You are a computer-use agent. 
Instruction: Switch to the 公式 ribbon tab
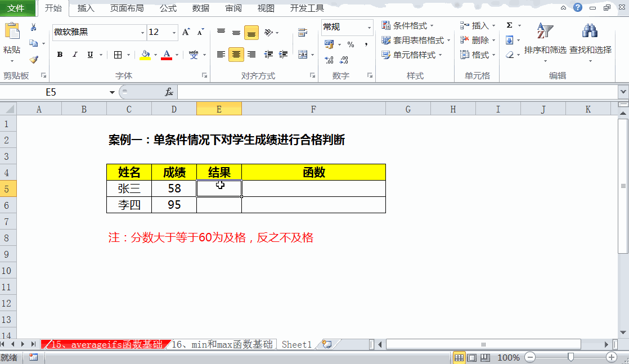[168, 8]
